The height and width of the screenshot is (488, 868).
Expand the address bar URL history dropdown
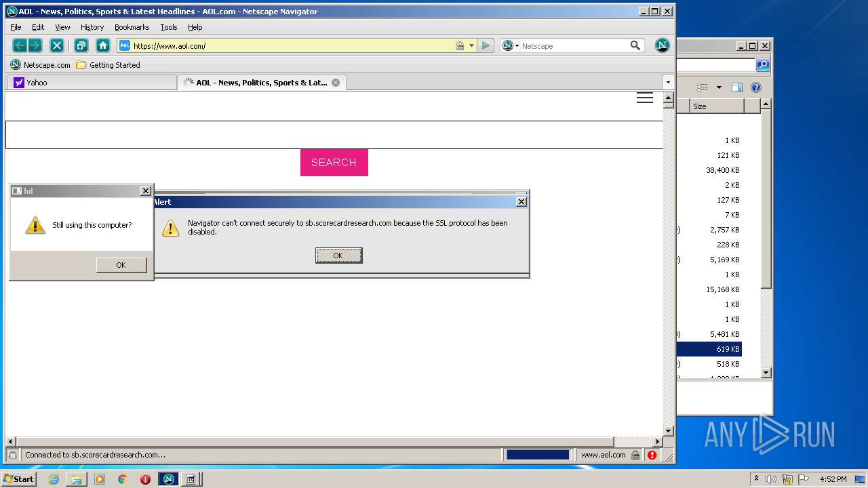tap(471, 45)
